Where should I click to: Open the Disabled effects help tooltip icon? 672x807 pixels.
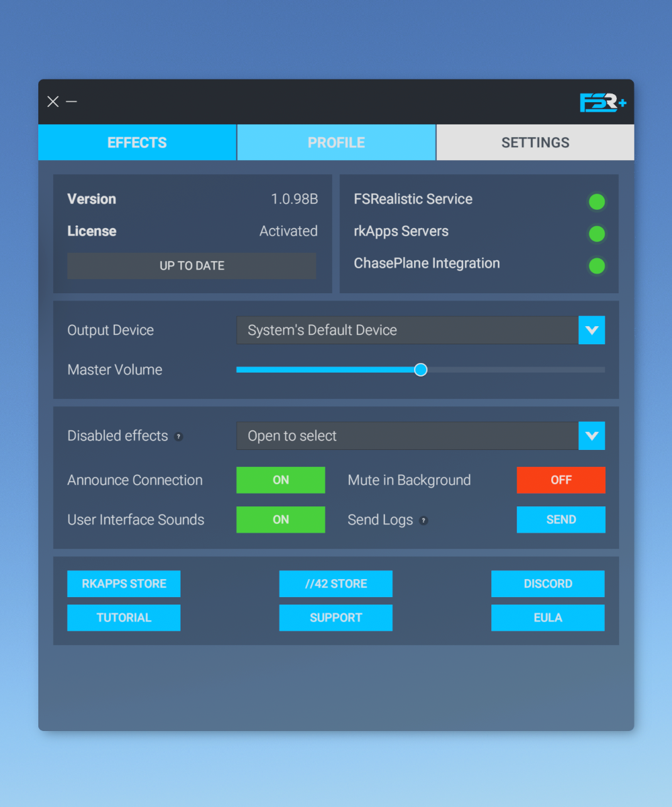178,436
